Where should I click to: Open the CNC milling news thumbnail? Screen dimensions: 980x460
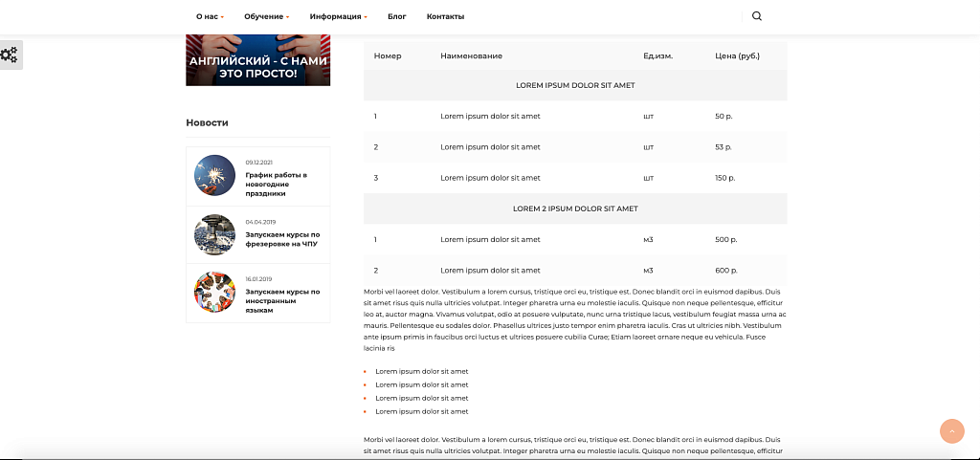coord(215,234)
